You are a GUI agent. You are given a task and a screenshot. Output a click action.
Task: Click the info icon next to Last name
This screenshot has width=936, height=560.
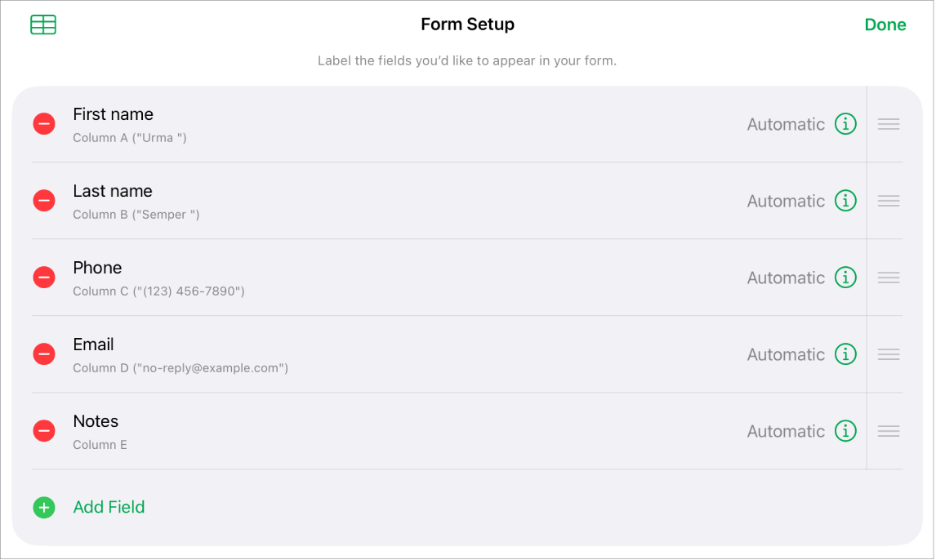pos(846,200)
